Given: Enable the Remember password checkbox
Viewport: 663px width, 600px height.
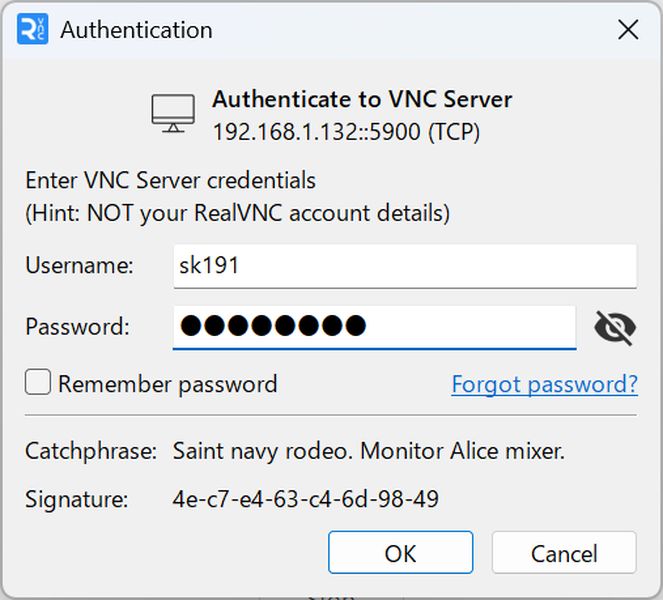Looking at the screenshot, I should [38, 382].
